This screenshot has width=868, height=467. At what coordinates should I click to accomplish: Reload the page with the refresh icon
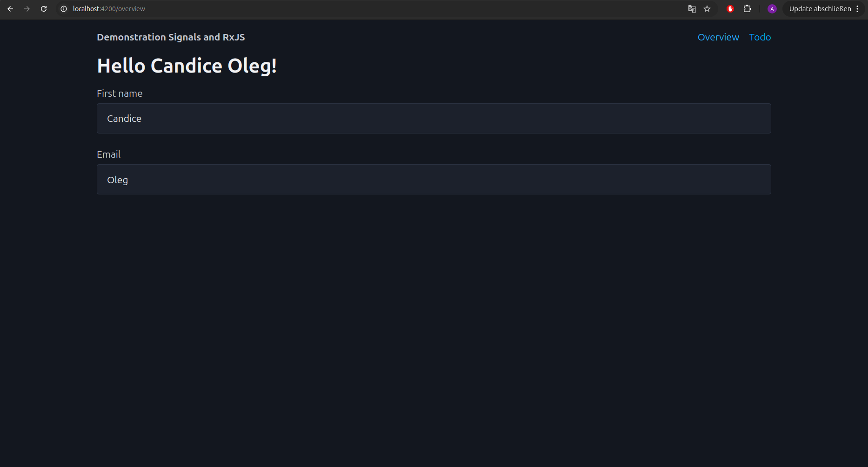tap(44, 9)
